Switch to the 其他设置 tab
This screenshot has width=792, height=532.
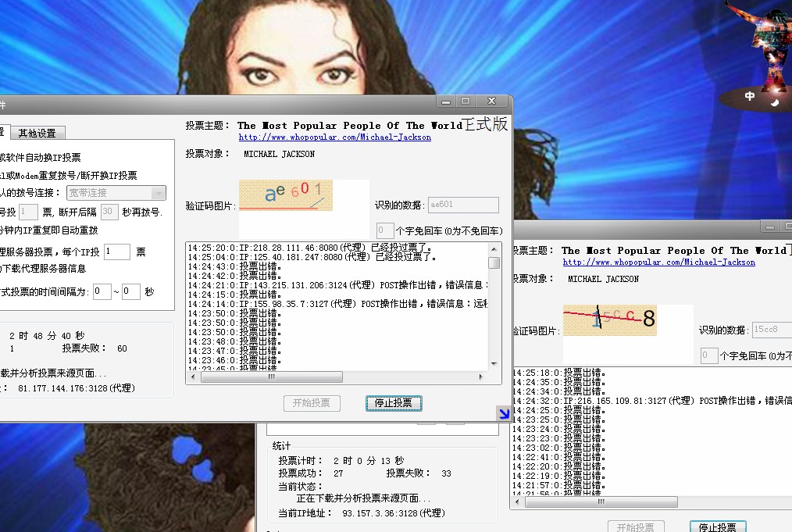(37, 133)
